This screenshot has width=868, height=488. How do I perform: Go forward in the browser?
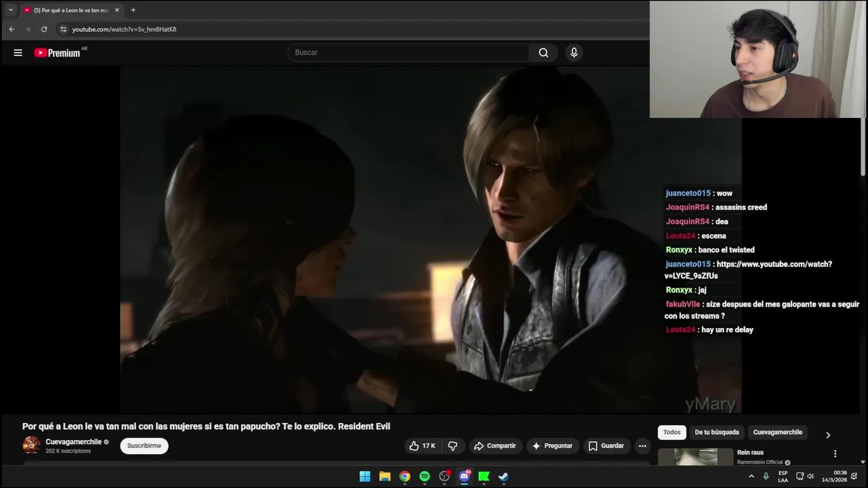tap(28, 29)
